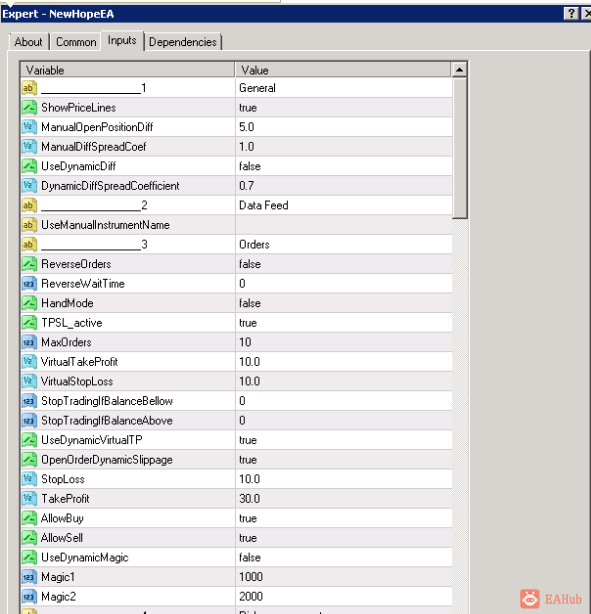Click the Magic2 value 2000

pyautogui.click(x=251, y=597)
